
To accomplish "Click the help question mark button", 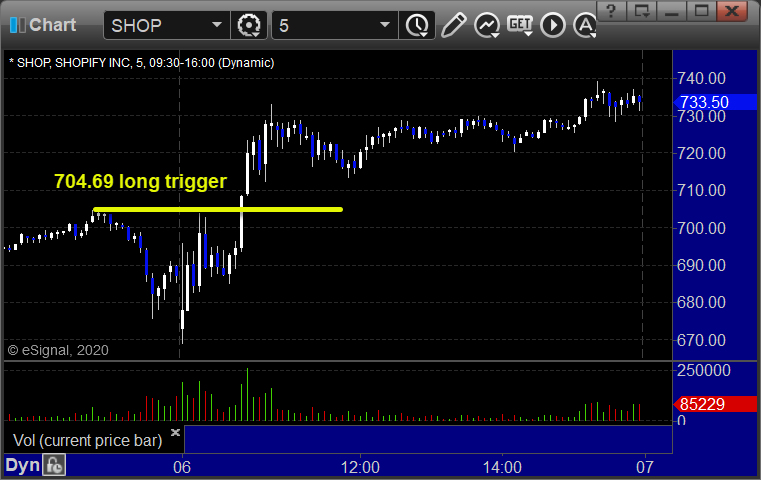I will pyautogui.click(x=611, y=11).
